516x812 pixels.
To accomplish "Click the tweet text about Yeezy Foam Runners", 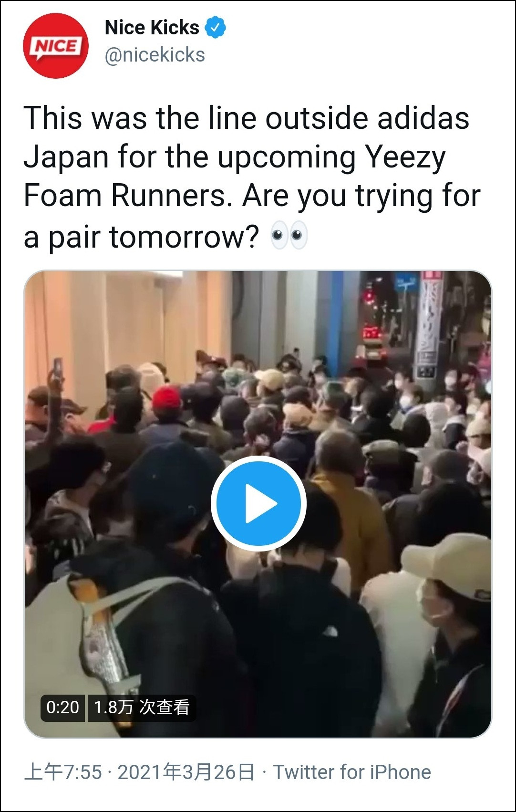I will pyautogui.click(x=252, y=177).
